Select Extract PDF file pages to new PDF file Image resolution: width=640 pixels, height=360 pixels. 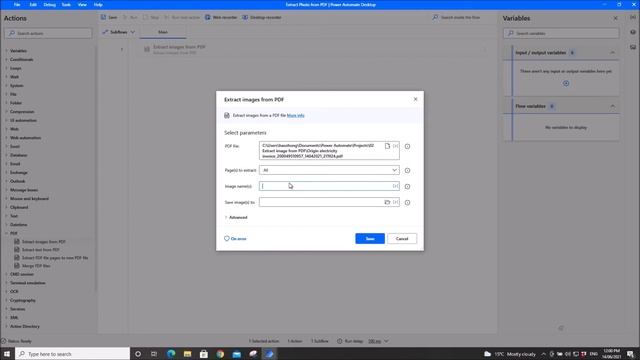point(54,258)
